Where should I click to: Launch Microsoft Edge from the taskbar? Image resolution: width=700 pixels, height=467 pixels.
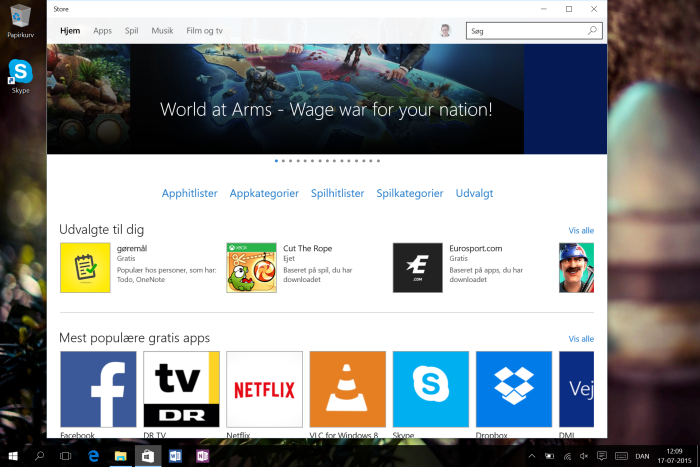pos(93,456)
